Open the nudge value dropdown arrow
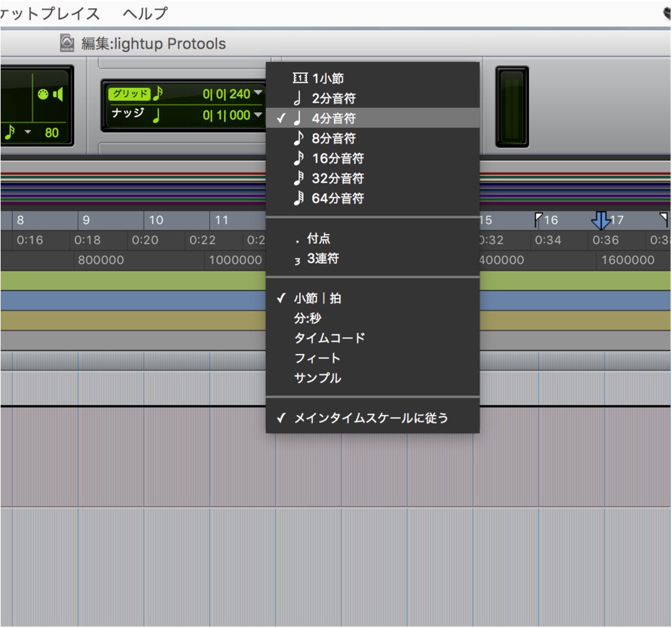This screenshot has width=672, height=628. [x=258, y=114]
